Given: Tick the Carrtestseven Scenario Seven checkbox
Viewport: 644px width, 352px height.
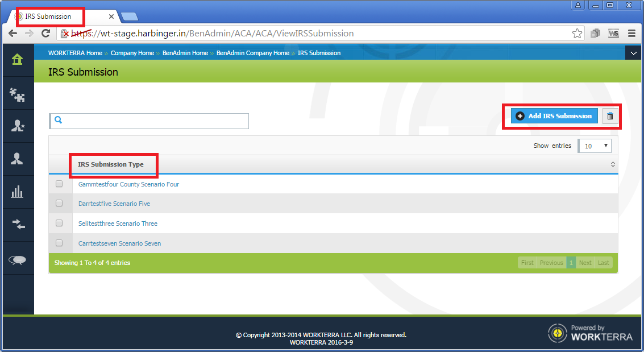Looking at the screenshot, I should pos(59,243).
